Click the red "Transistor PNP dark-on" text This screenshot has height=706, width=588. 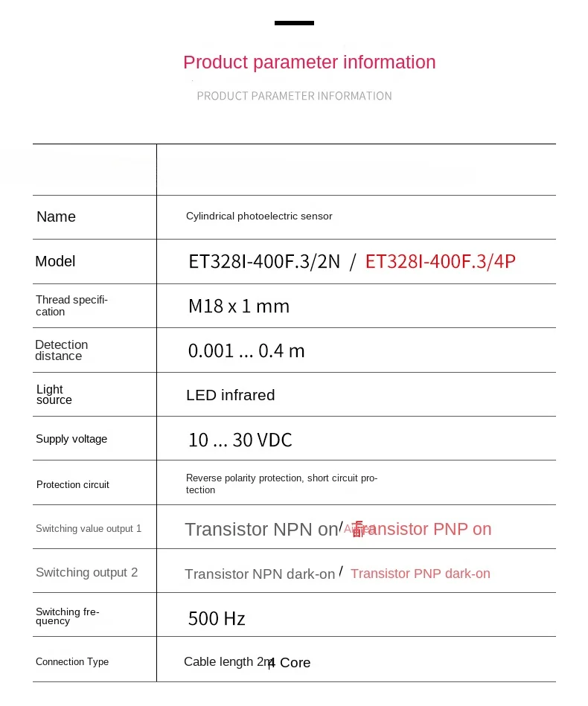(x=421, y=574)
